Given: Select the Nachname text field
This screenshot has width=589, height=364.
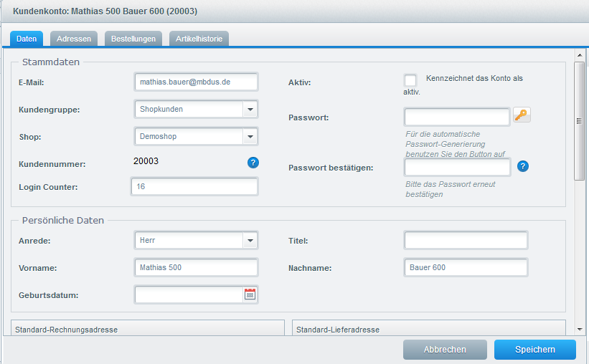Looking at the screenshot, I should click(x=466, y=267).
